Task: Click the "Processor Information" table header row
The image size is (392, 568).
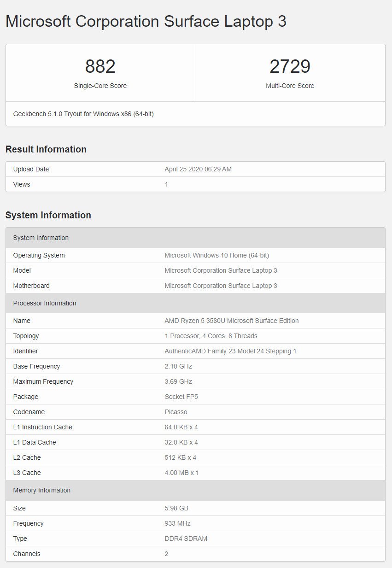Action: point(195,303)
